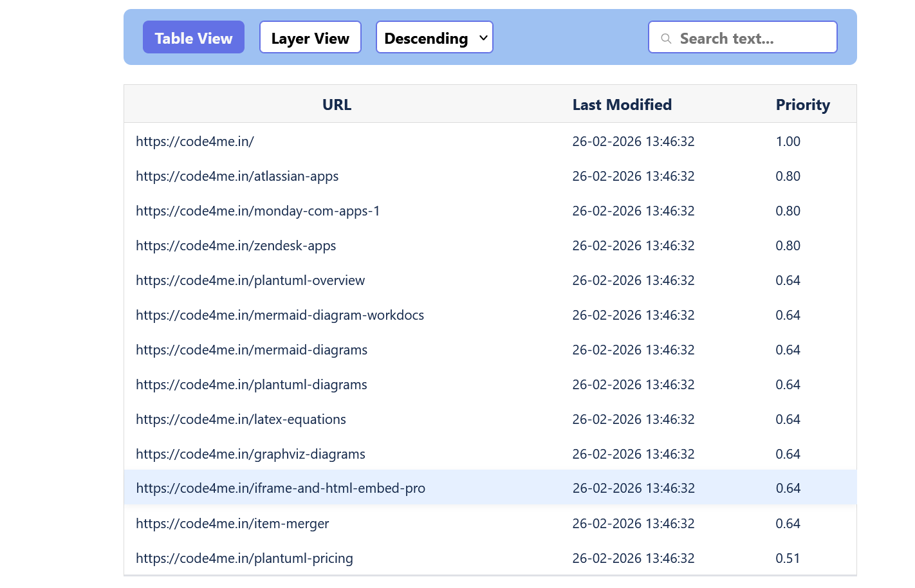Select the plantuml-pricing row
Image resolution: width=915 pixels, height=588 pixels.
(x=244, y=558)
